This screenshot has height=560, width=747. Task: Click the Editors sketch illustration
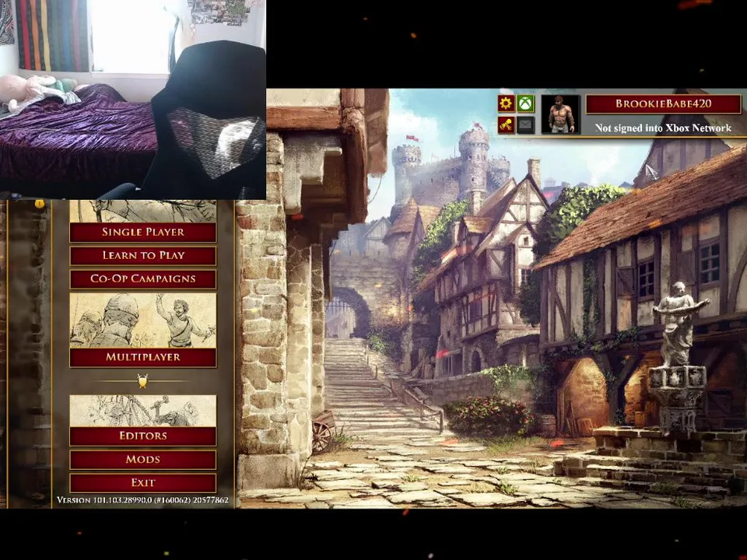point(143,411)
